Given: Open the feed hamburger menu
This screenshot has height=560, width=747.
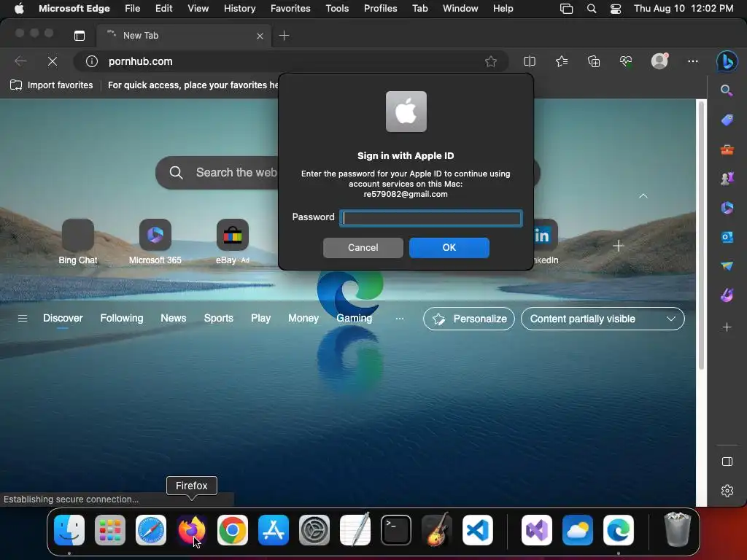Looking at the screenshot, I should pyautogui.click(x=23, y=318).
